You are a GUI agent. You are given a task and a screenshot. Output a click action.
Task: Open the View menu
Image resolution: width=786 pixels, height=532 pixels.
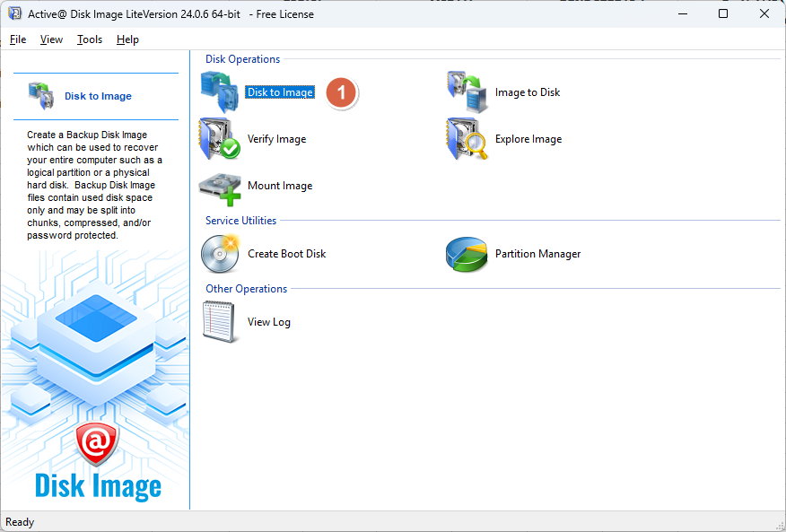(51, 39)
